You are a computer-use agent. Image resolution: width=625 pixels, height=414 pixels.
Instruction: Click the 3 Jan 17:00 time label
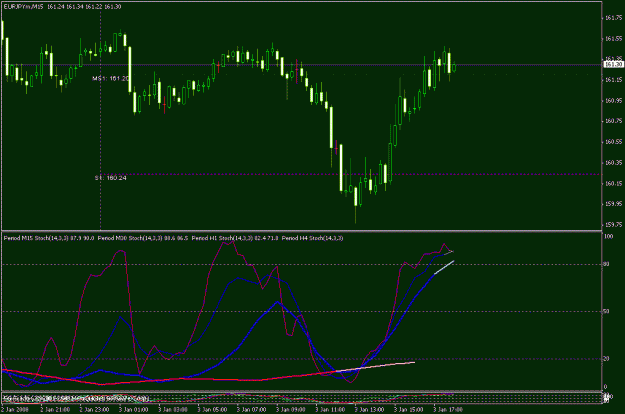448,410
